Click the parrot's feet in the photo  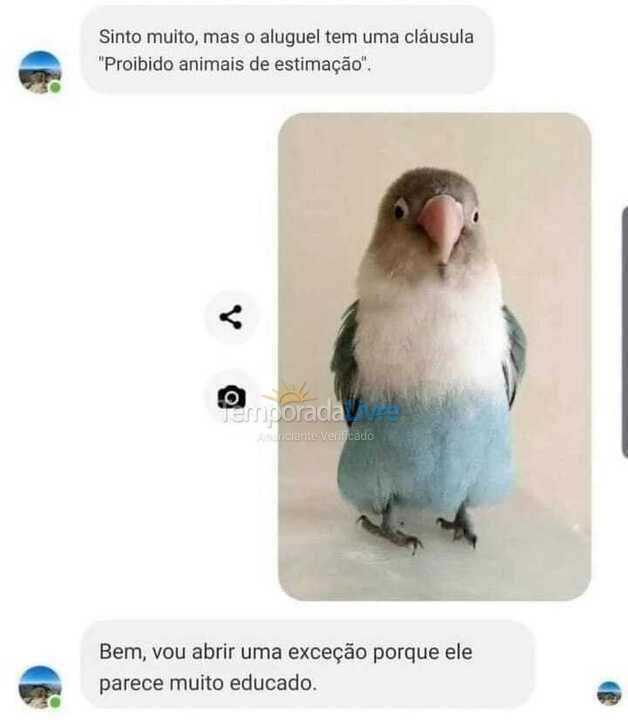[416, 530]
